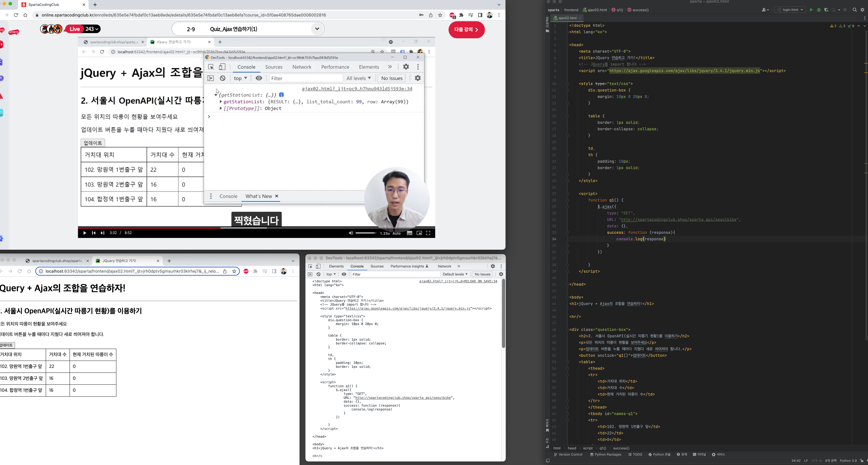Open the profile avatar in bottom browser toolbar
868x465 pixels.
pyautogui.click(x=284, y=271)
